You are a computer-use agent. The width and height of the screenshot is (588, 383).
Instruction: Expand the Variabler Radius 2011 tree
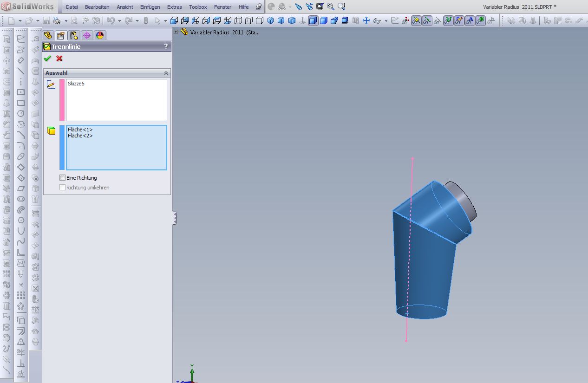pyautogui.click(x=176, y=32)
